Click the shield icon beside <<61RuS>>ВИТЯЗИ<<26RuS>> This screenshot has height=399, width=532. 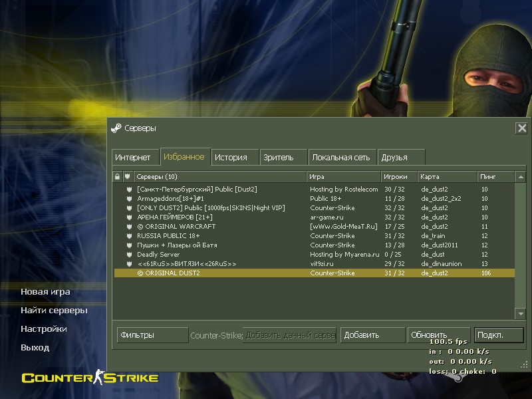click(129, 264)
